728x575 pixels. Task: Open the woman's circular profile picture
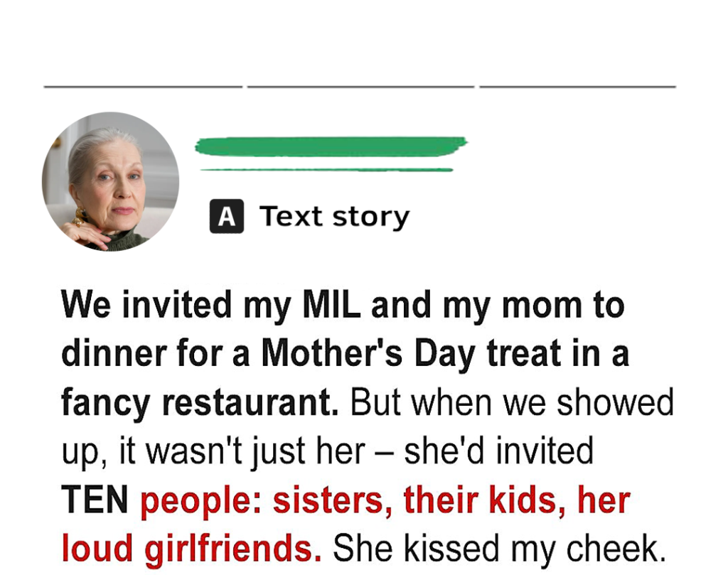[110, 181]
